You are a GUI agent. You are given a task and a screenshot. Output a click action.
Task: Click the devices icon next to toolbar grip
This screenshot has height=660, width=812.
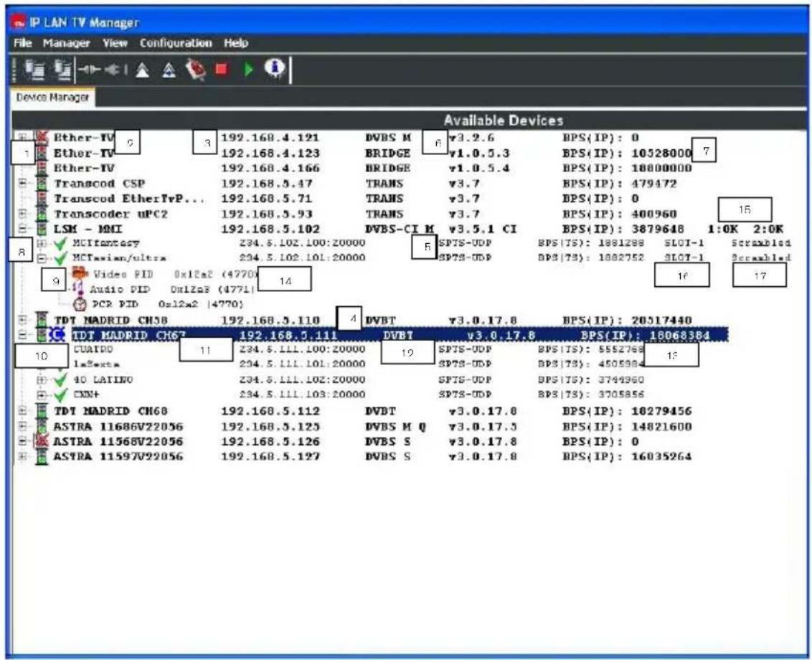[34, 70]
